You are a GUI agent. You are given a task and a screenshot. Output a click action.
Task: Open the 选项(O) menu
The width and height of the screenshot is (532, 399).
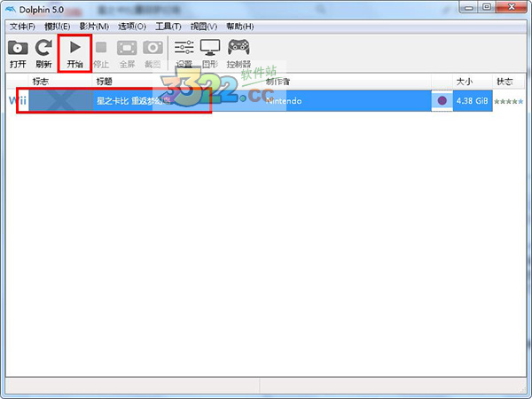pos(132,27)
